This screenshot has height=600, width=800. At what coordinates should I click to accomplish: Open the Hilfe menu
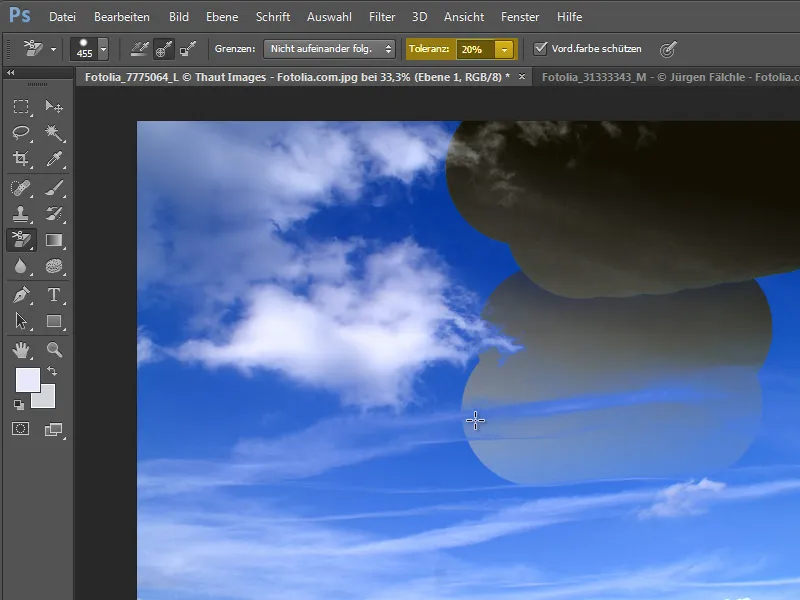(x=569, y=17)
